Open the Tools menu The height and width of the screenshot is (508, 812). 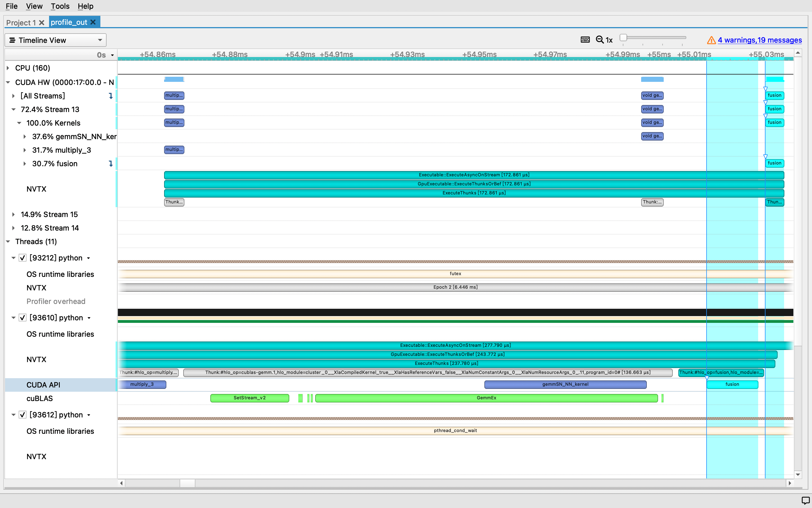(x=60, y=6)
